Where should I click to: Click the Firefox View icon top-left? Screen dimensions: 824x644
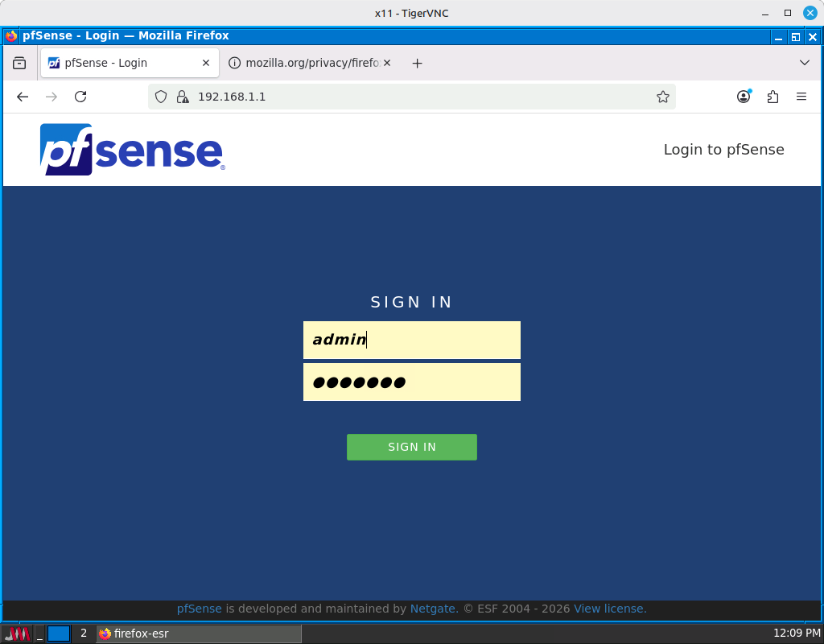pos(19,62)
